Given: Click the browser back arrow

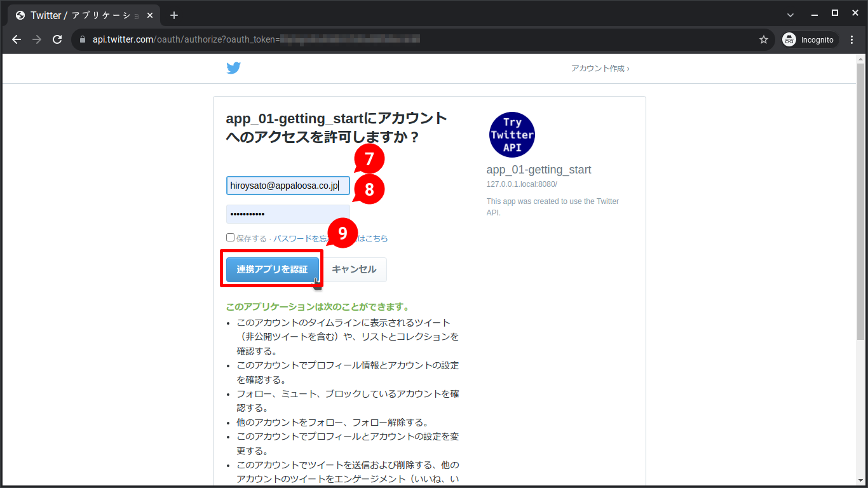Looking at the screenshot, I should click(x=17, y=39).
